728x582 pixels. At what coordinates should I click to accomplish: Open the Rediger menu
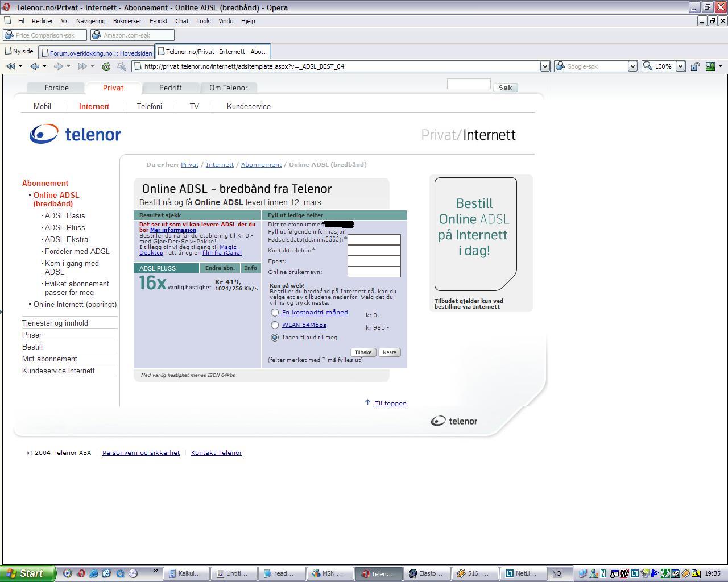pyautogui.click(x=42, y=21)
